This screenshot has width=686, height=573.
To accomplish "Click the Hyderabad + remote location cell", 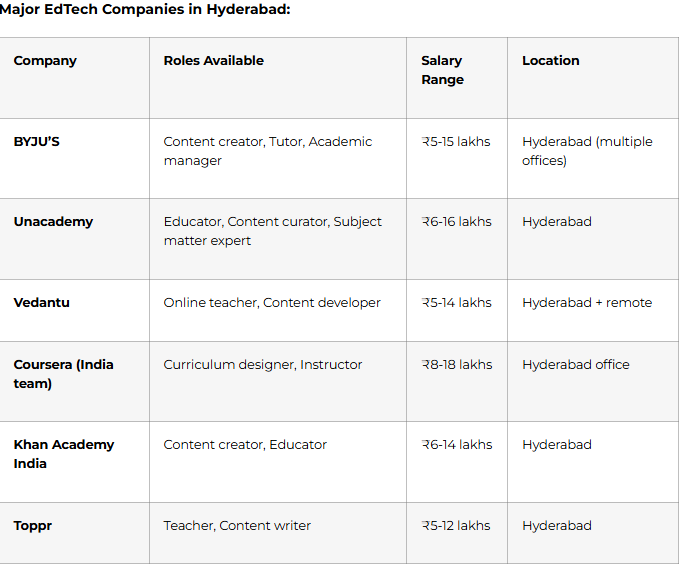I will tap(586, 303).
